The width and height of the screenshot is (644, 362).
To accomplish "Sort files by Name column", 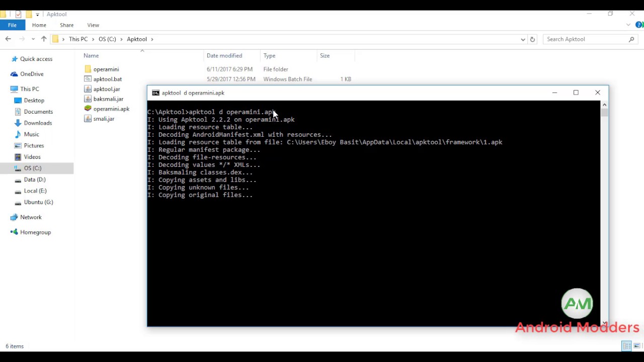I will (91, 56).
